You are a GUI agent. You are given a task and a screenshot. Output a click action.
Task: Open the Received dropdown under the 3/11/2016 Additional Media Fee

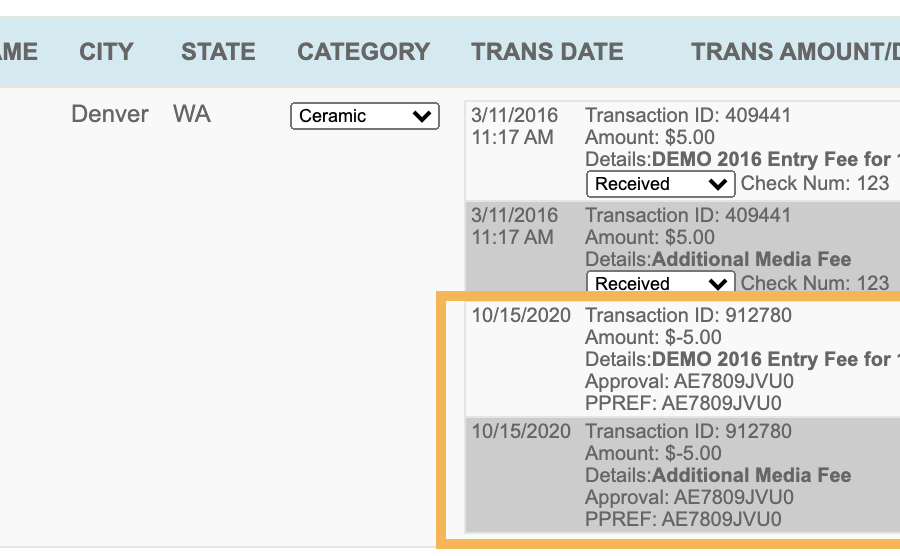[660, 282]
